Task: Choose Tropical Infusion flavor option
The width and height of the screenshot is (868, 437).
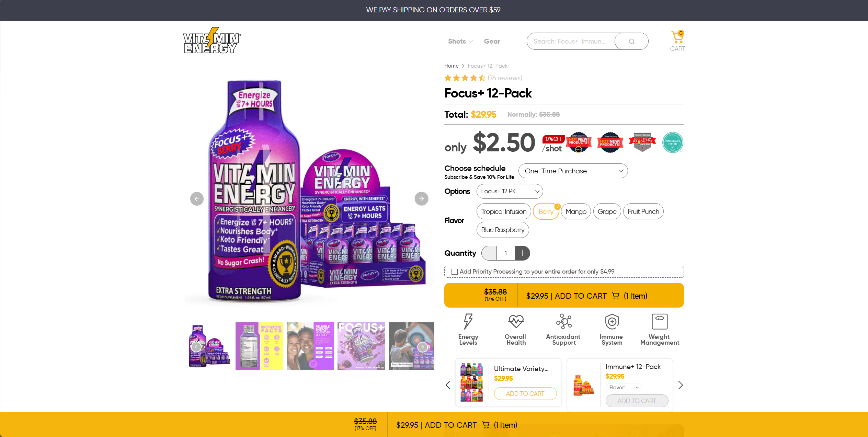Action: pos(504,211)
